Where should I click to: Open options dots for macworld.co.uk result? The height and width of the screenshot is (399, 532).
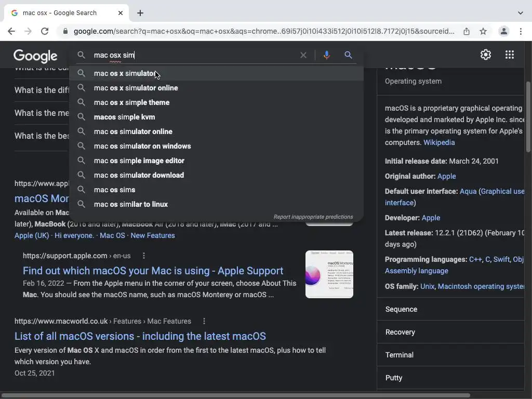(x=204, y=321)
